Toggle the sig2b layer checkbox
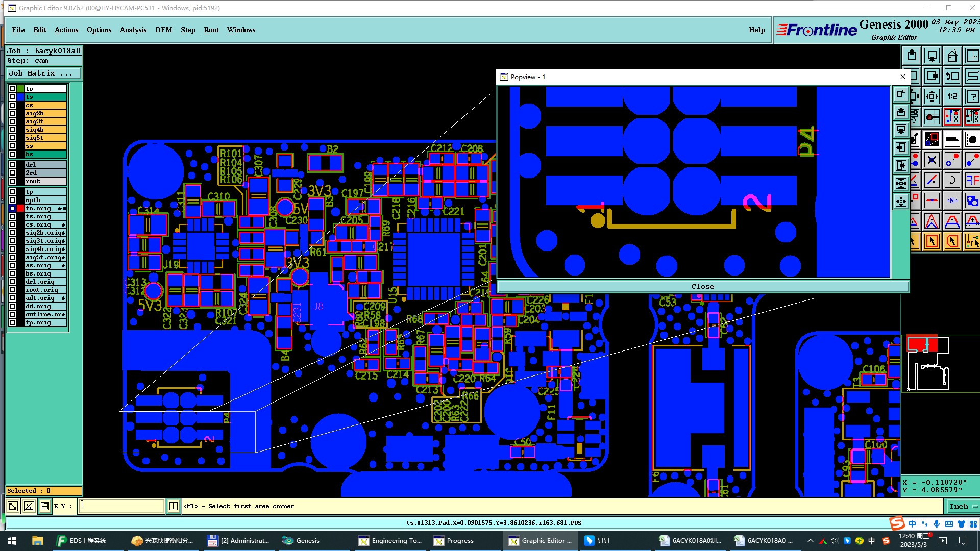Viewport: 980px width, 551px height. pyautogui.click(x=12, y=113)
